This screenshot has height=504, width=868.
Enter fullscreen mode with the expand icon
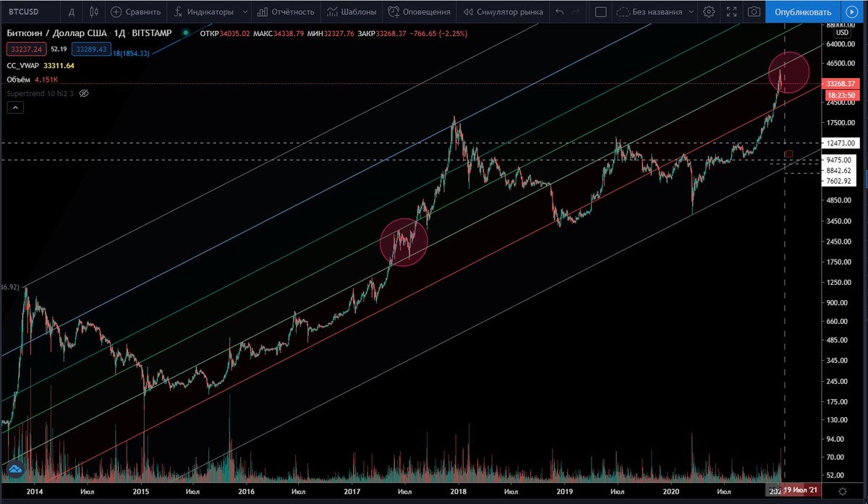coord(732,12)
